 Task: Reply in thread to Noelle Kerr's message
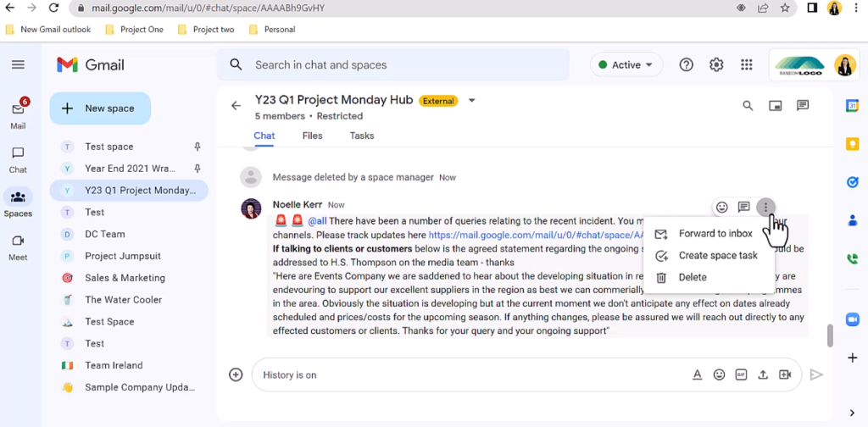[744, 208]
